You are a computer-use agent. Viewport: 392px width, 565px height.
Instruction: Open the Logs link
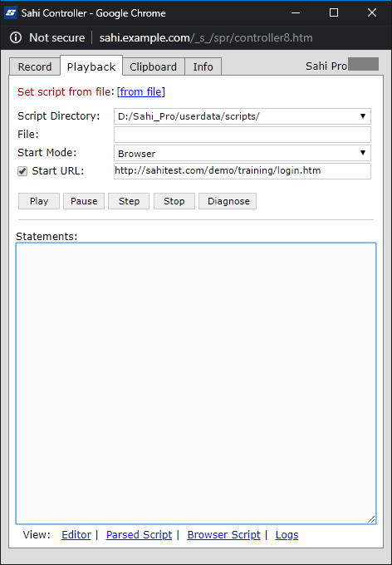tap(287, 535)
